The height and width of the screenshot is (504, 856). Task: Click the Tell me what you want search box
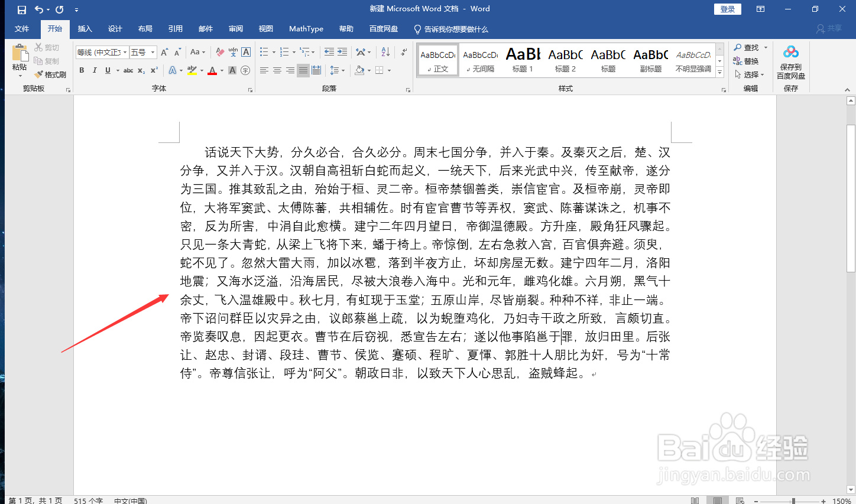(x=451, y=29)
